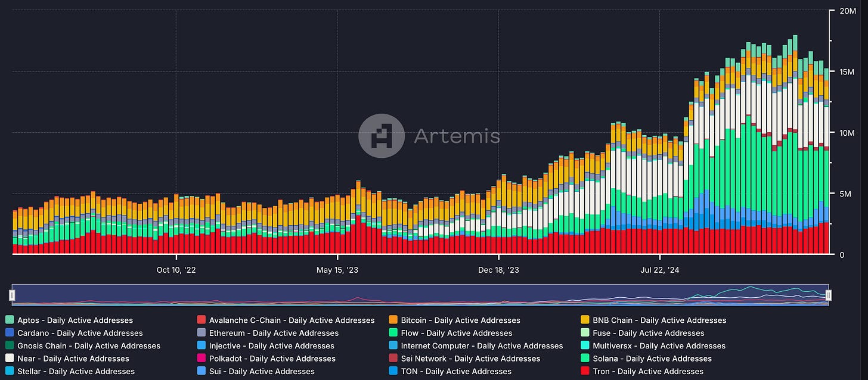Image resolution: width=868 pixels, height=380 pixels.
Task: Hide Cardano Daily Active Addresses series
Action: (74, 333)
